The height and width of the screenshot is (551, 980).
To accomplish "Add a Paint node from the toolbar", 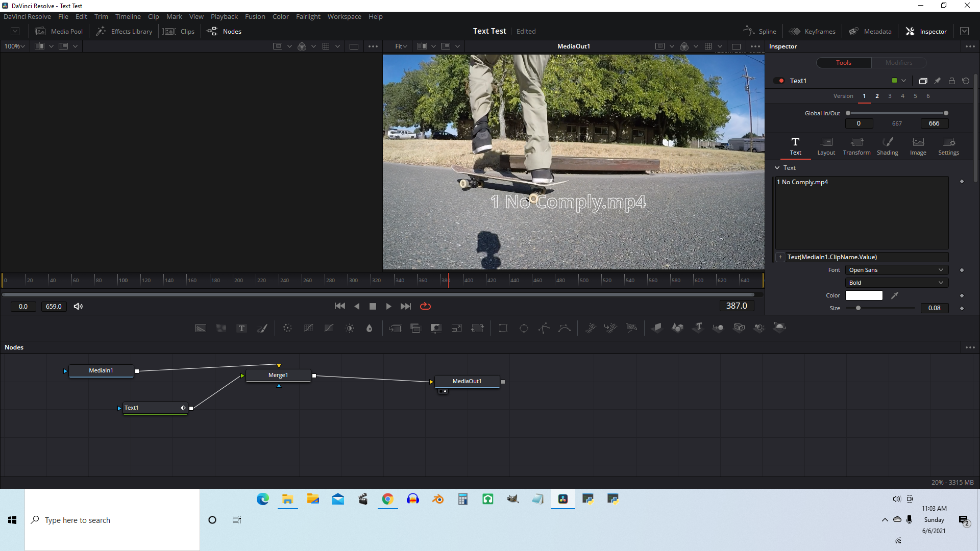I will coord(262,328).
